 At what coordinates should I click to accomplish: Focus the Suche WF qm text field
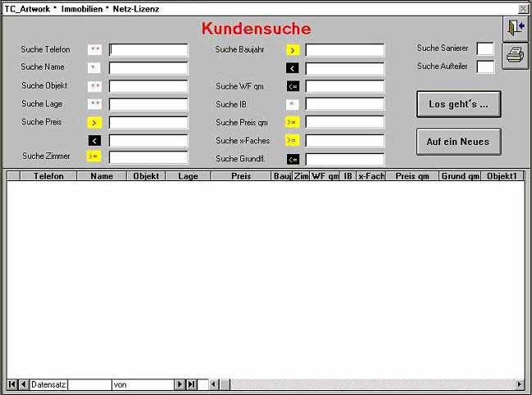[344, 86]
